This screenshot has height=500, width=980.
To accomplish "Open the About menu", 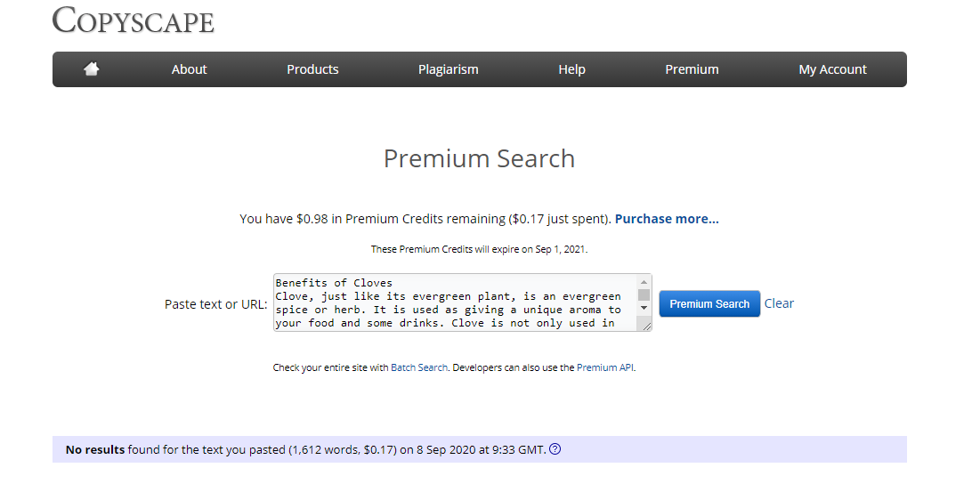I will point(189,69).
